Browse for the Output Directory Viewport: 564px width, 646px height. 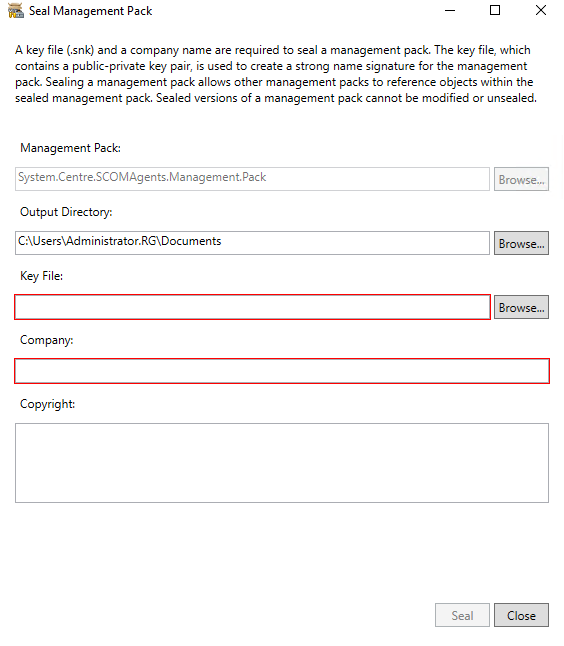click(521, 243)
